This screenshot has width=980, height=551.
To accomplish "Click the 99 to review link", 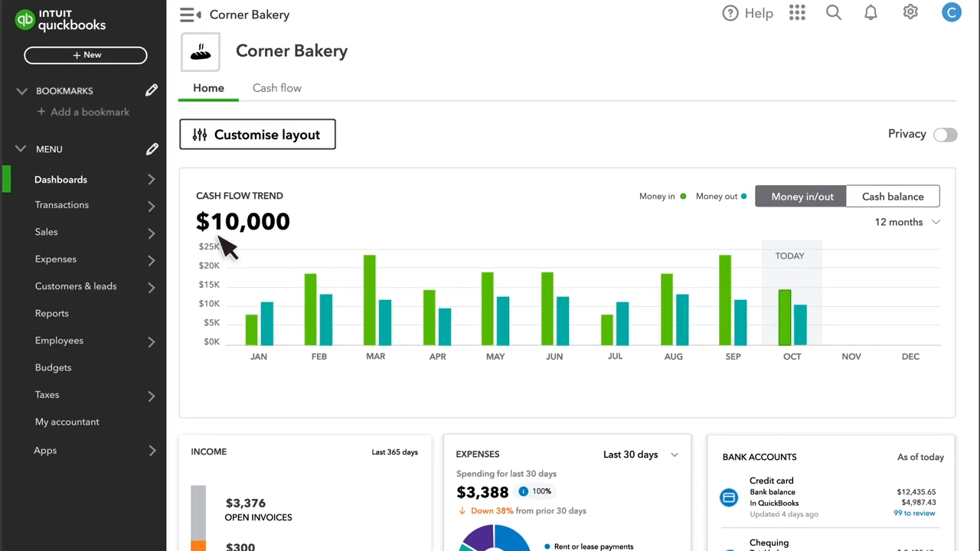I will pyautogui.click(x=914, y=513).
